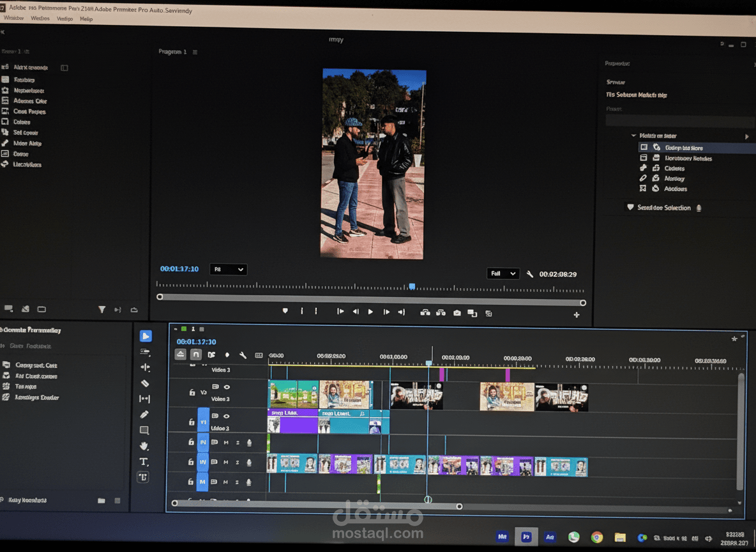Select the Rectangle tool
756x552 pixels.
(144, 430)
